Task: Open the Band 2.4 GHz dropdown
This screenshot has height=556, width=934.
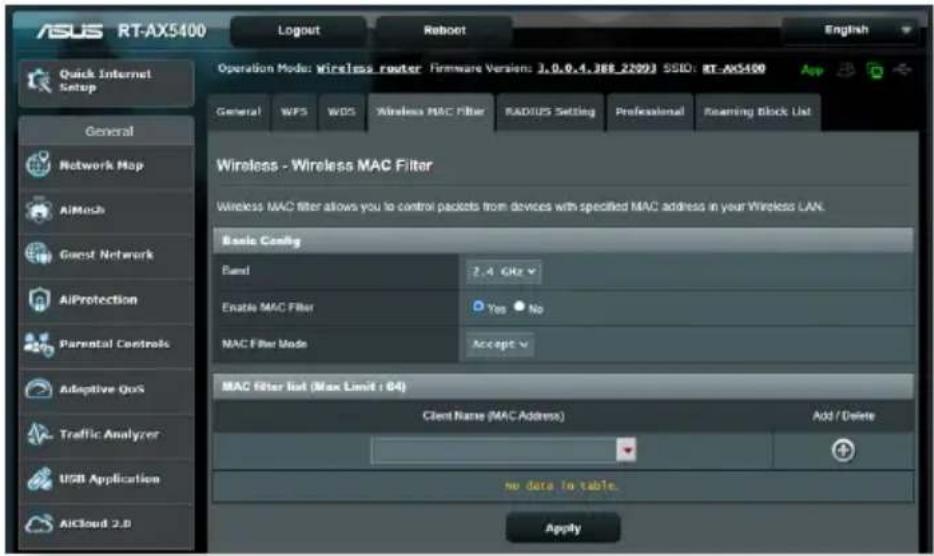Action: 503,272
